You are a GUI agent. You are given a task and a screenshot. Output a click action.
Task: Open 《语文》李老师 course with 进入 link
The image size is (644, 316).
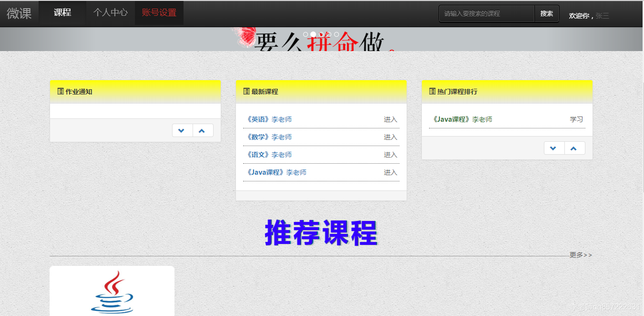[390, 154]
